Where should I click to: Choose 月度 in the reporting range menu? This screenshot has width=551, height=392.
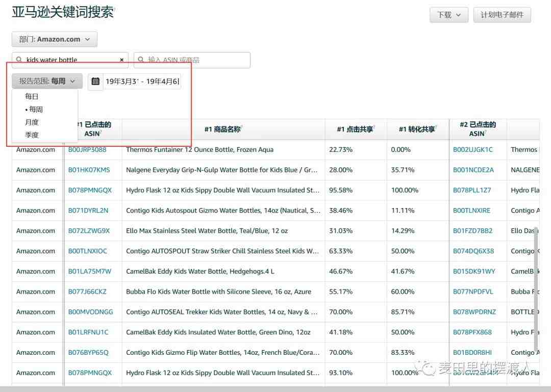(32, 122)
